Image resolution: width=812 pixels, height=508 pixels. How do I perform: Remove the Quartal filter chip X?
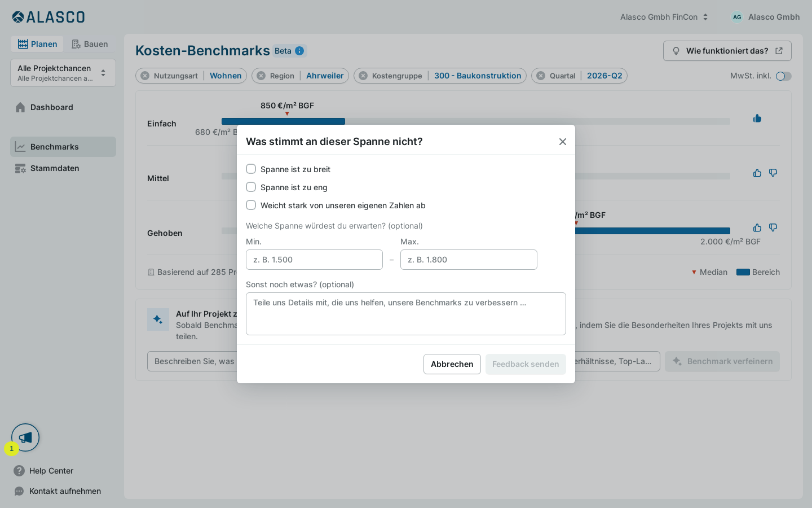tap(541, 76)
